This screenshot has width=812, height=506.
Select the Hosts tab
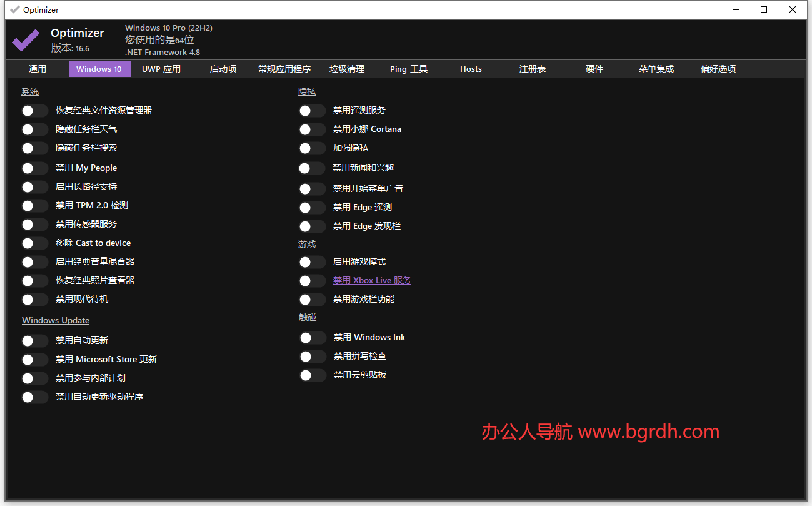coord(471,69)
